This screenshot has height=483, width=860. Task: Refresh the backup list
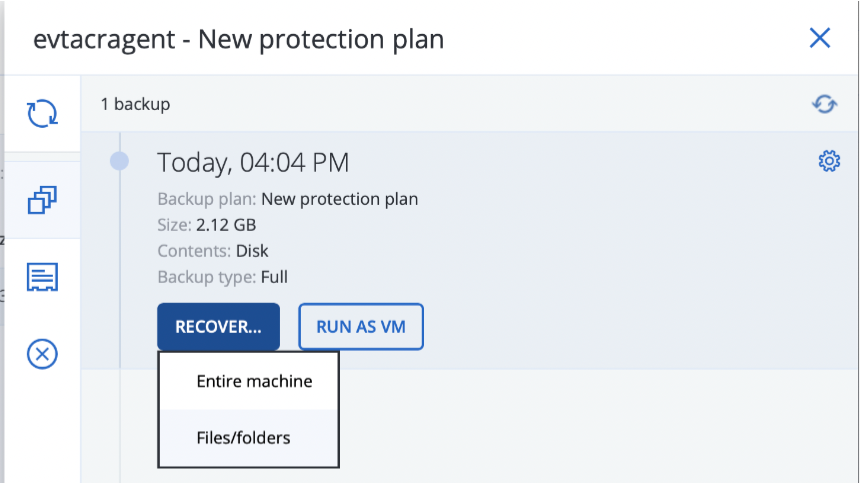[x=824, y=104]
